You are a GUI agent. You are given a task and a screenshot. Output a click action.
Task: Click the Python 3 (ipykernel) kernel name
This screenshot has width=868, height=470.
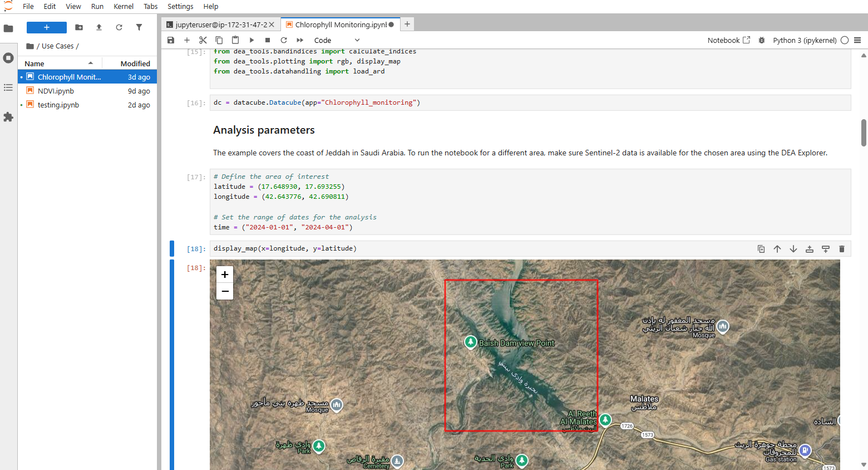pyautogui.click(x=805, y=40)
